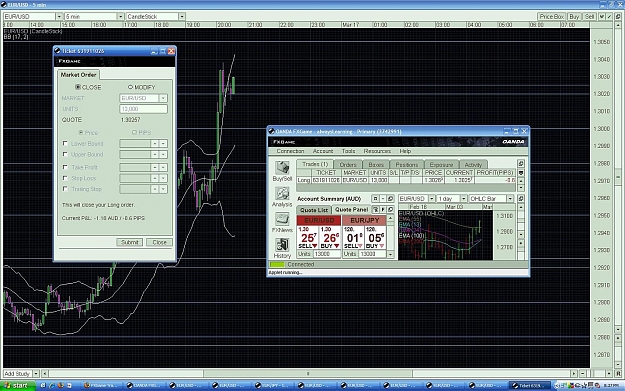Screen dimensions: 625x391
Task: Enable the Trailing Stop checkbox
Action: 65,189
